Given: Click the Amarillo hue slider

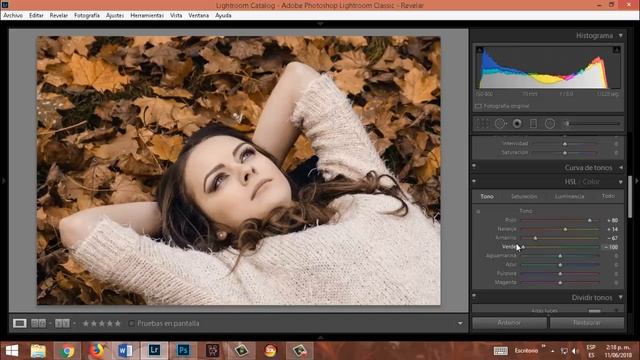Looking at the screenshot, I should click(560, 238).
